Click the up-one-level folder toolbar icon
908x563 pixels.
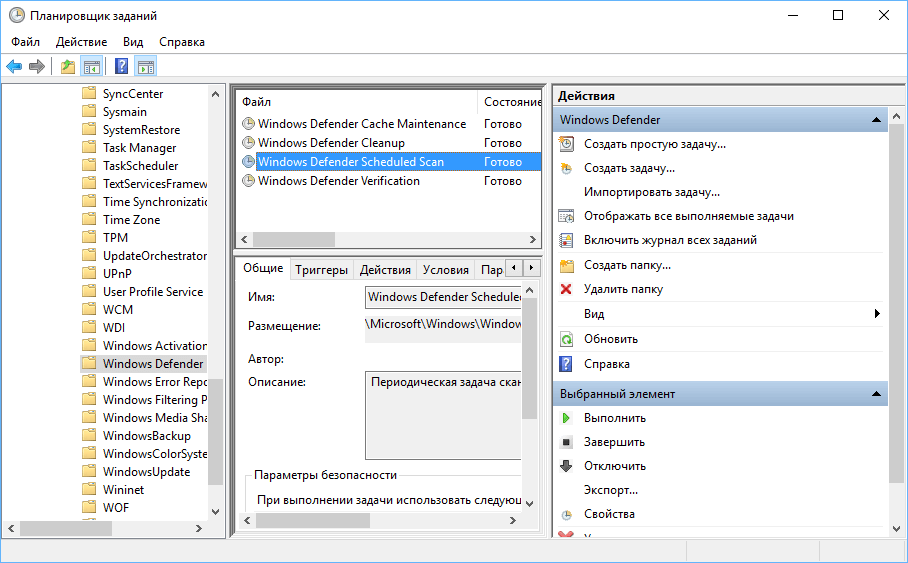[67, 67]
